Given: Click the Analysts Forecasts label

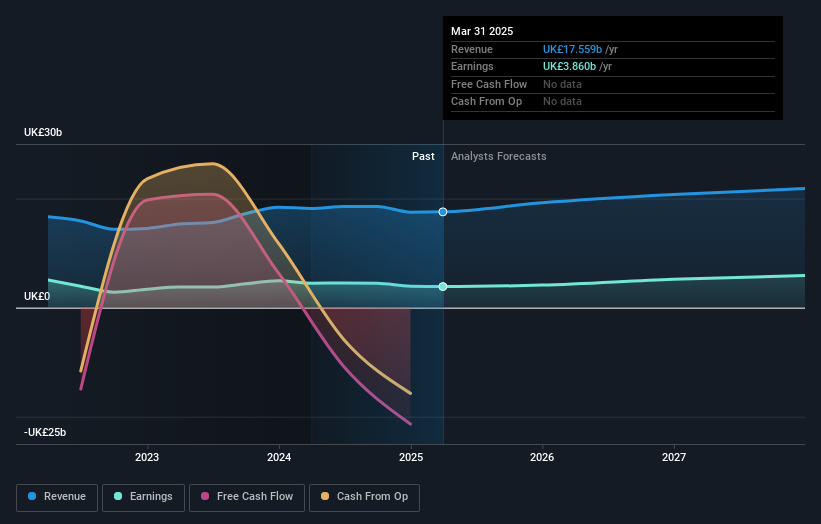Looking at the screenshot, I should click(498, 157).
